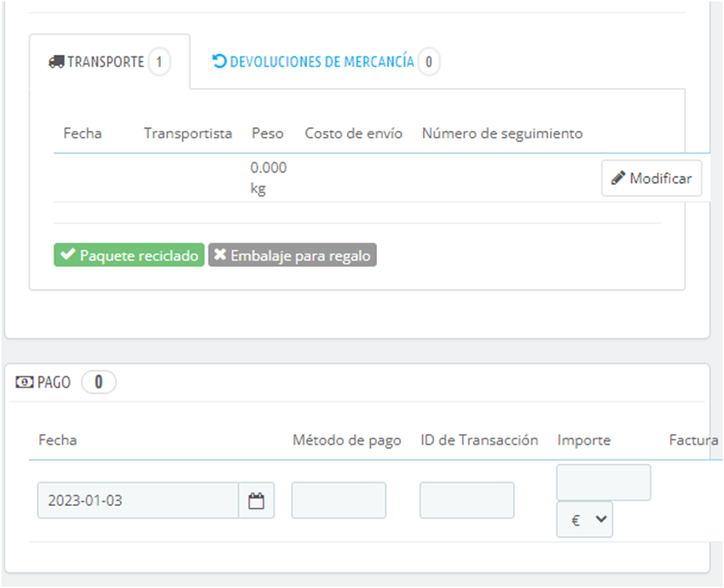Click the Número de seguimiento column header

point(503,134)
